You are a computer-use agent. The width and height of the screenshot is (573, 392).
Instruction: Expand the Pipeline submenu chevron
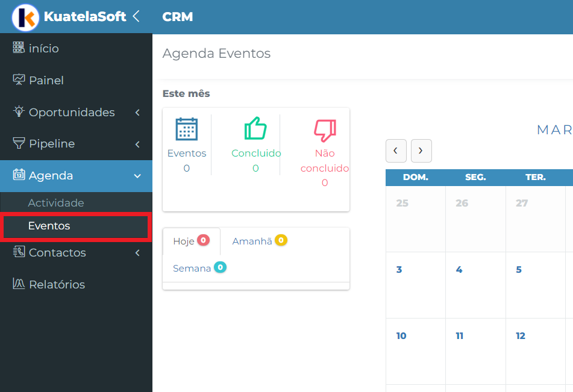(137, 145)
